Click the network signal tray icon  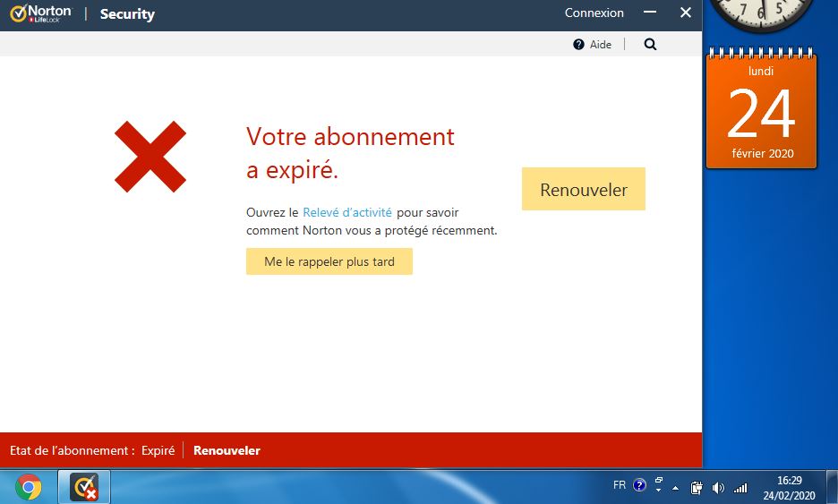click(740, 487)
